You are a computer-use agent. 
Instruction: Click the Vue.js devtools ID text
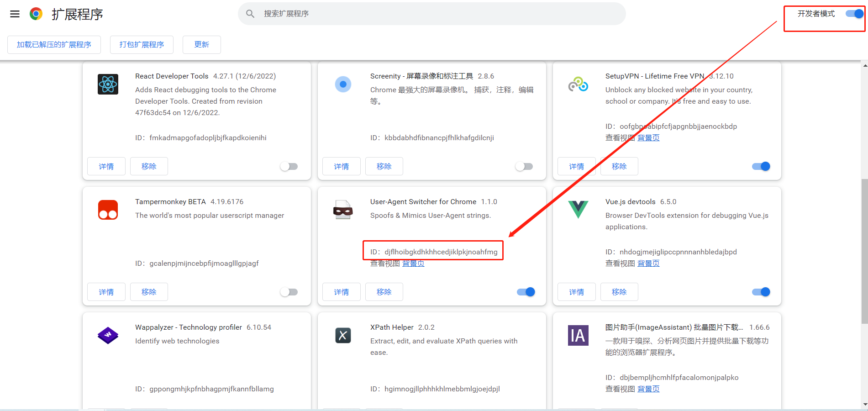tap(671, 252)
